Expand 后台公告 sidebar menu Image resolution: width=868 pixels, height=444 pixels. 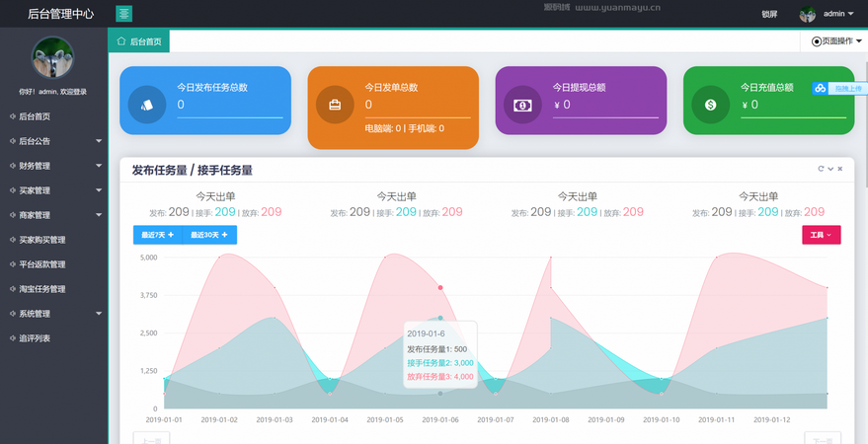pyautogui.click(x=53, y=141)
